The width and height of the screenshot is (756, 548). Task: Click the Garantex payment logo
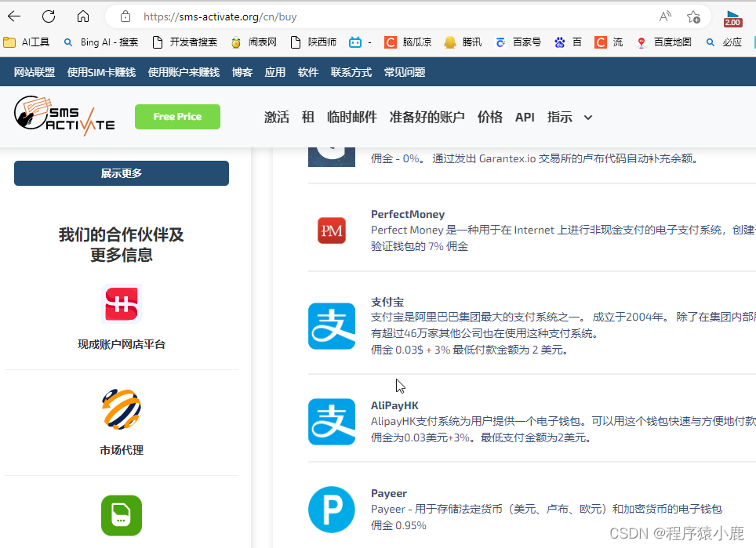[332, 156]
